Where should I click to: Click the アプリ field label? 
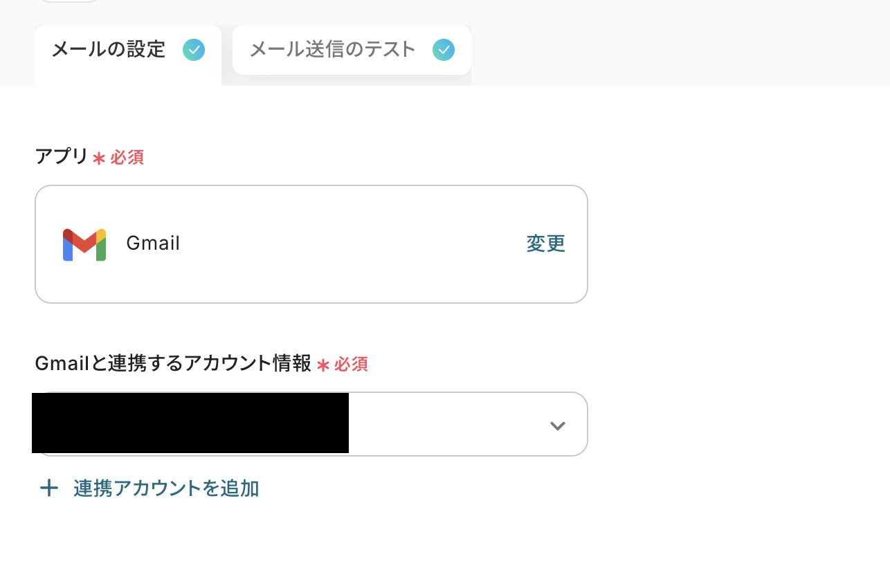(x=62, y=157)
